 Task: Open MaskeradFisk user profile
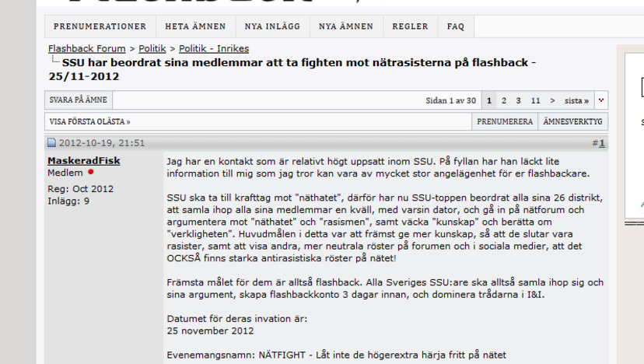[84, 161]
